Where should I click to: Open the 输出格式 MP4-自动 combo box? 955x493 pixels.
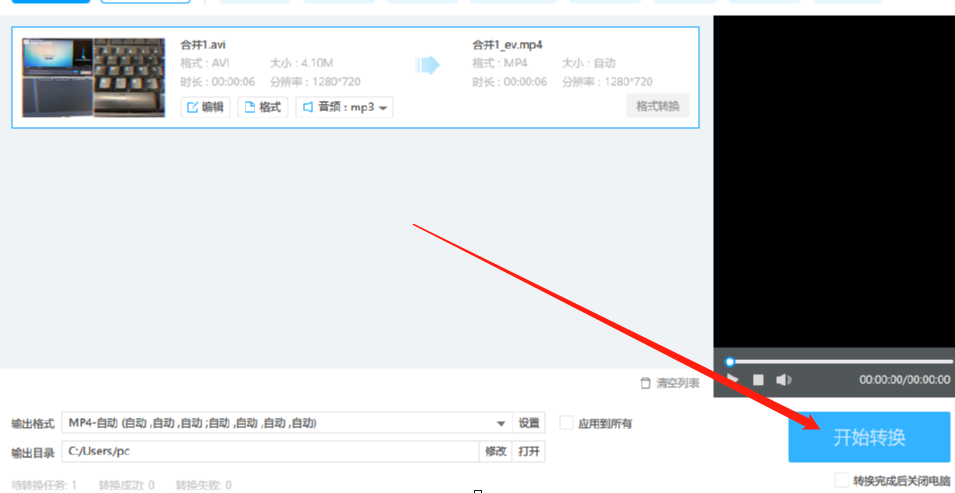286,423
